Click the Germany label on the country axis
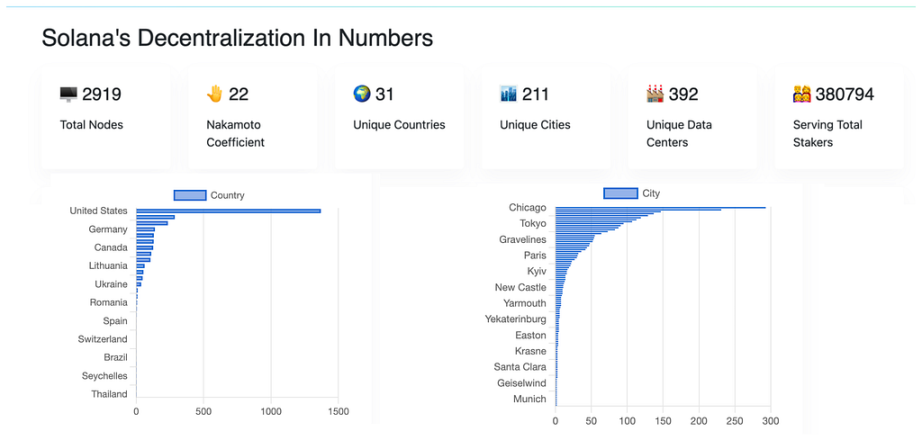922x440 pixels. pos(108,229)
